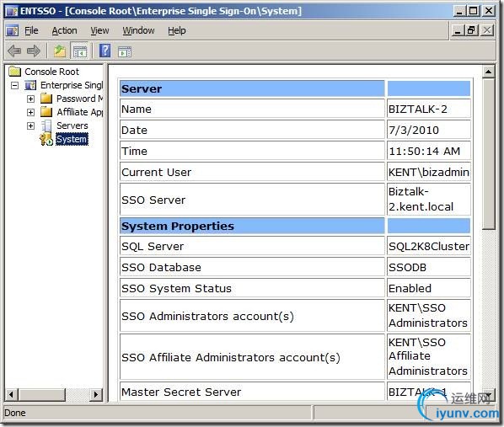Select Password Management tree item label
This screenshot has height=427, width=504.
[x=80, y=99]
